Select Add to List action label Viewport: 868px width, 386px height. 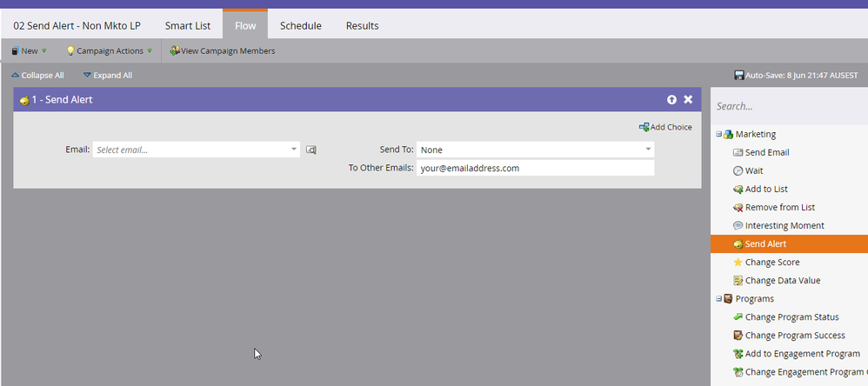(x=767, y=190)
